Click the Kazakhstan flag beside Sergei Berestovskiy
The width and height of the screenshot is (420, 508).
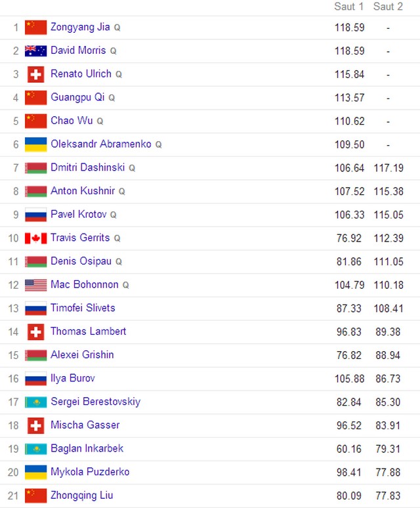click(35, 402)
